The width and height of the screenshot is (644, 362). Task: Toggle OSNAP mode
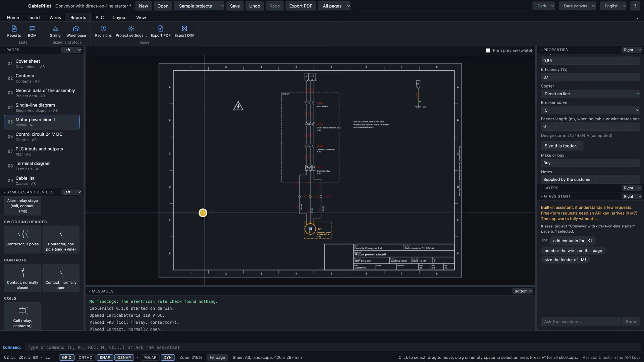click(124, 358)
